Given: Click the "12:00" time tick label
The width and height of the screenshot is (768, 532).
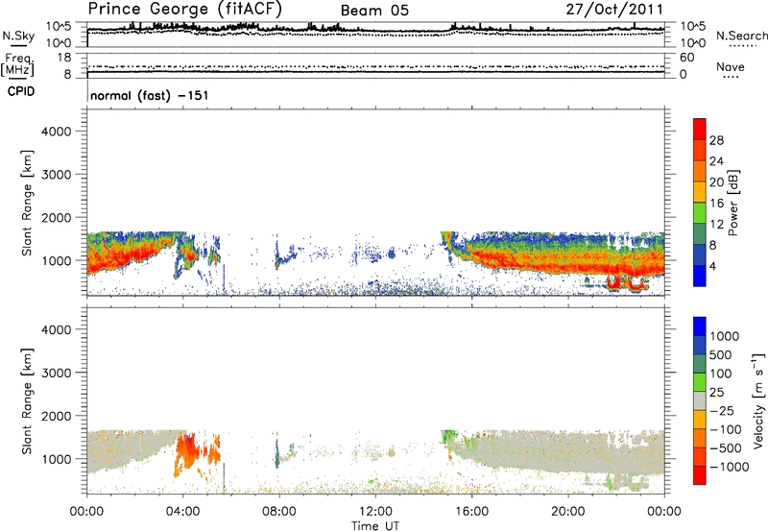Looking at the screenshot, I should tap(375, 512).
